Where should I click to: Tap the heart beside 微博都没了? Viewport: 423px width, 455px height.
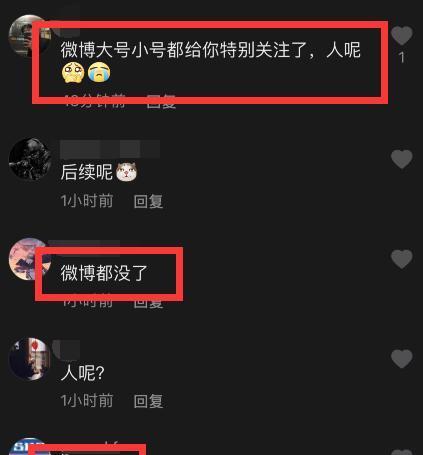[x=402, y=259]
